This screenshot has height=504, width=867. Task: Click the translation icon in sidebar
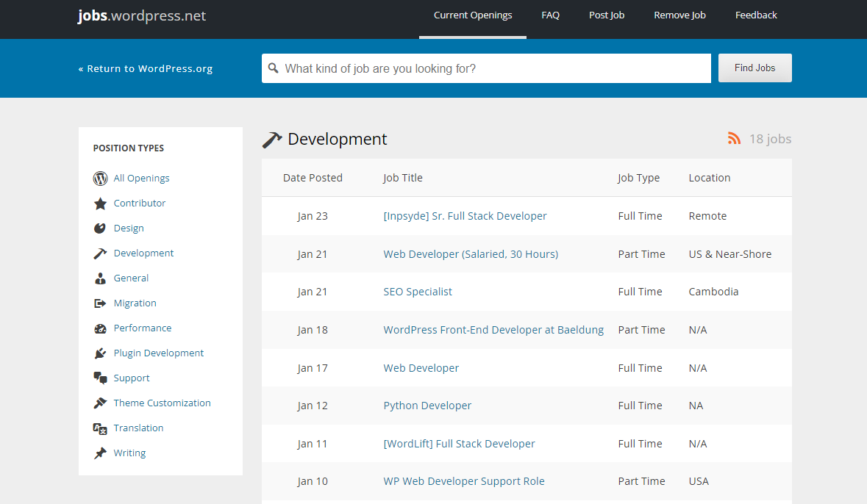100,428
